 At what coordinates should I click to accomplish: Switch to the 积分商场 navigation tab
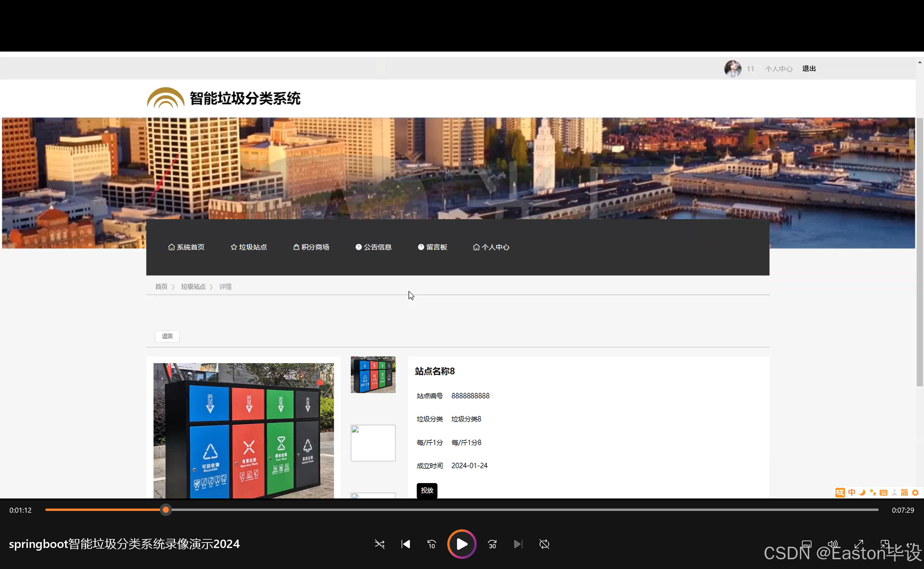point(311,247)
